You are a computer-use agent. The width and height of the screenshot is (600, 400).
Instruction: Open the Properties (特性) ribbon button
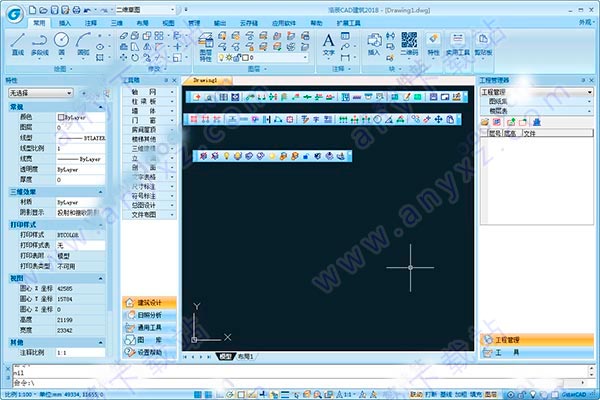click(x=433, y=44)
